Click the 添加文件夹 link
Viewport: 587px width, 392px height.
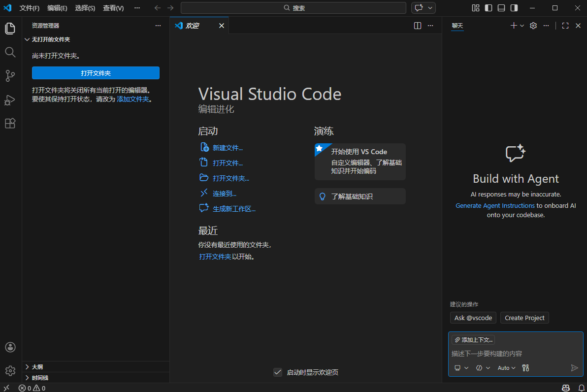(132, 99)
